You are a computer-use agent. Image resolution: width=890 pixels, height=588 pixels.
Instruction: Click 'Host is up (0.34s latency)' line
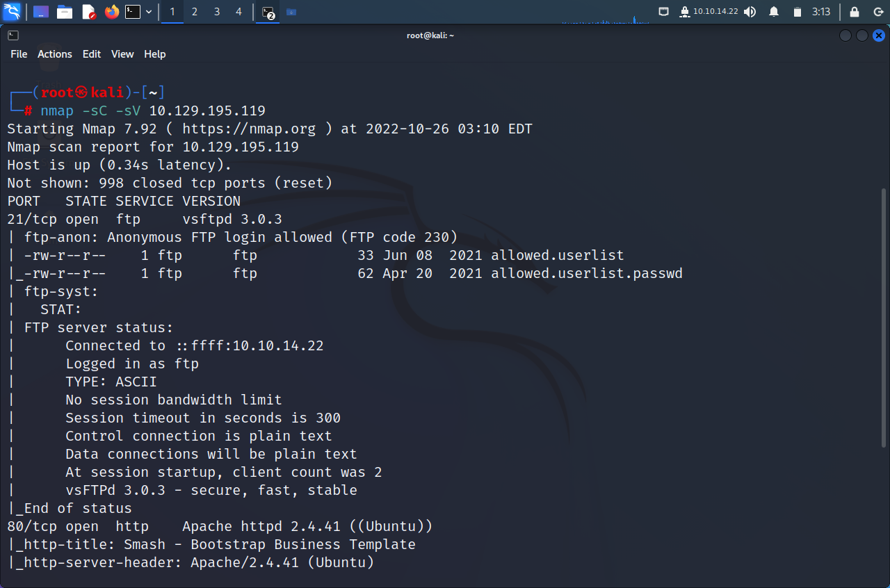120,165
